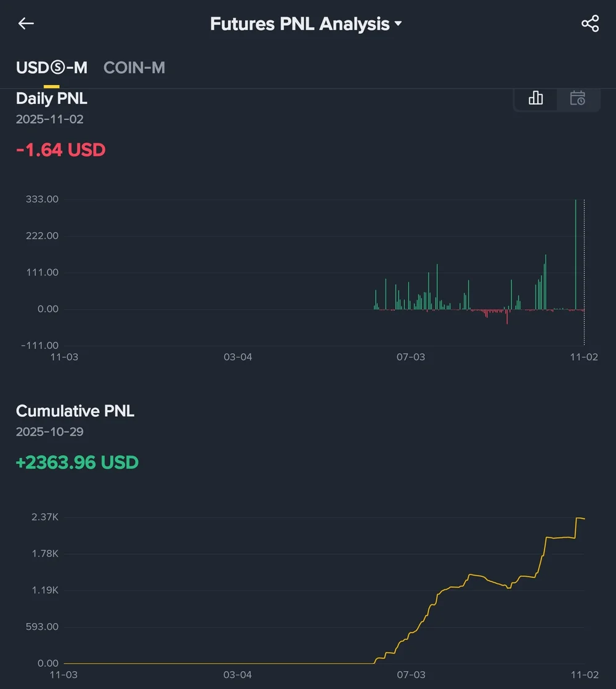Tap the Futures PNL Analysis title
The width and height of the screenshot is (616, 689).
click(x=299, y=24)
